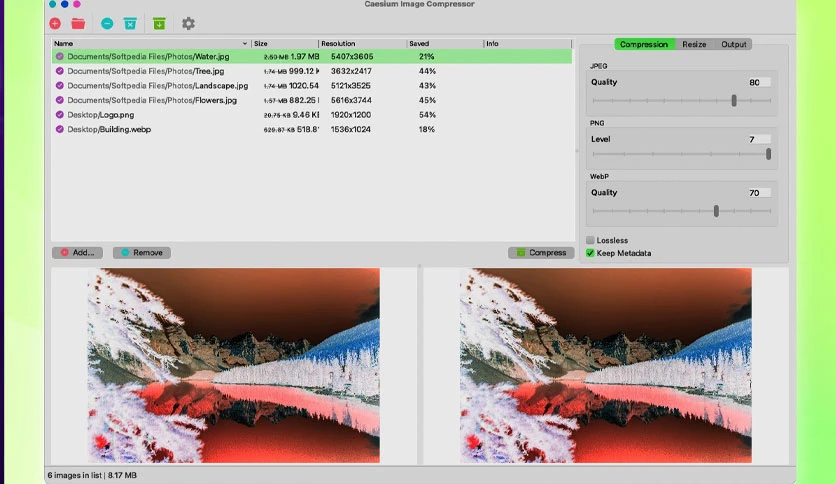Click the status icon beside Flowers.jpg
This screenshot has height=484, width=836.
[x=60, y=100]
